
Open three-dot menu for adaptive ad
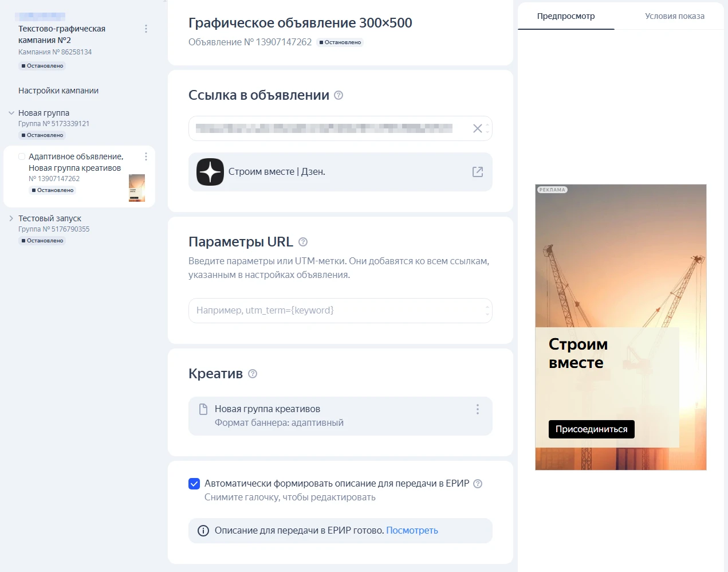(146, 156)
